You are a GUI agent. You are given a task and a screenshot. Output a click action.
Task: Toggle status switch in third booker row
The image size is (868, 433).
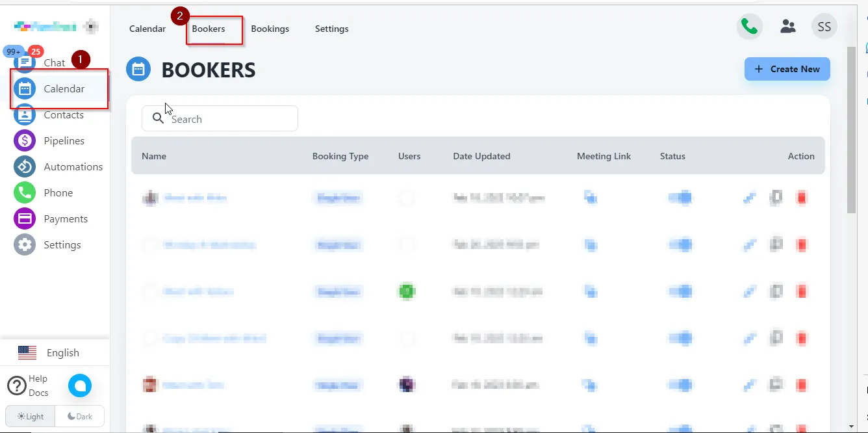pyautogui.click(x=680, y=291)
